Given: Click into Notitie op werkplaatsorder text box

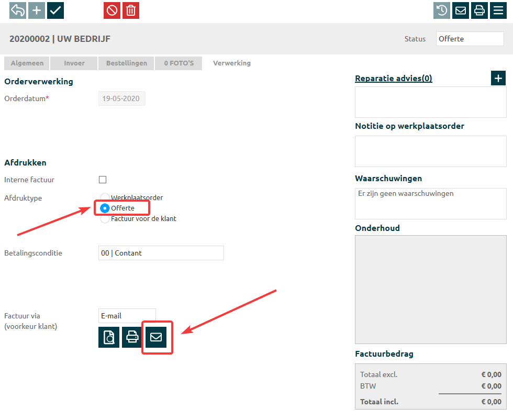Looking at the screenshot, I should click(430, 151).
